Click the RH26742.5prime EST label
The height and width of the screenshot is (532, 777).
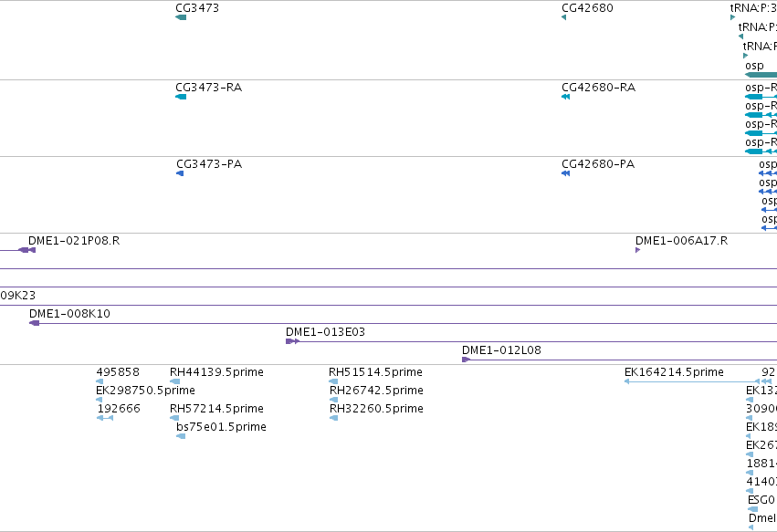coord(376,391)
